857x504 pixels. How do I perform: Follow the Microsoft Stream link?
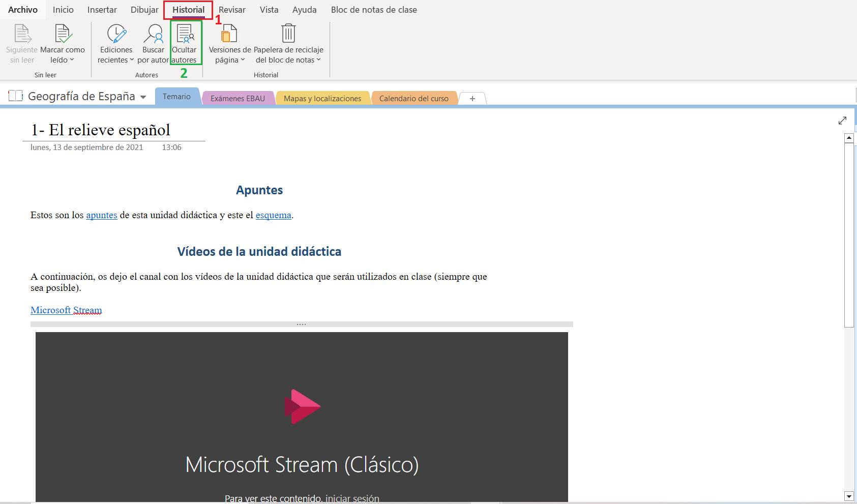click(66, 310)
